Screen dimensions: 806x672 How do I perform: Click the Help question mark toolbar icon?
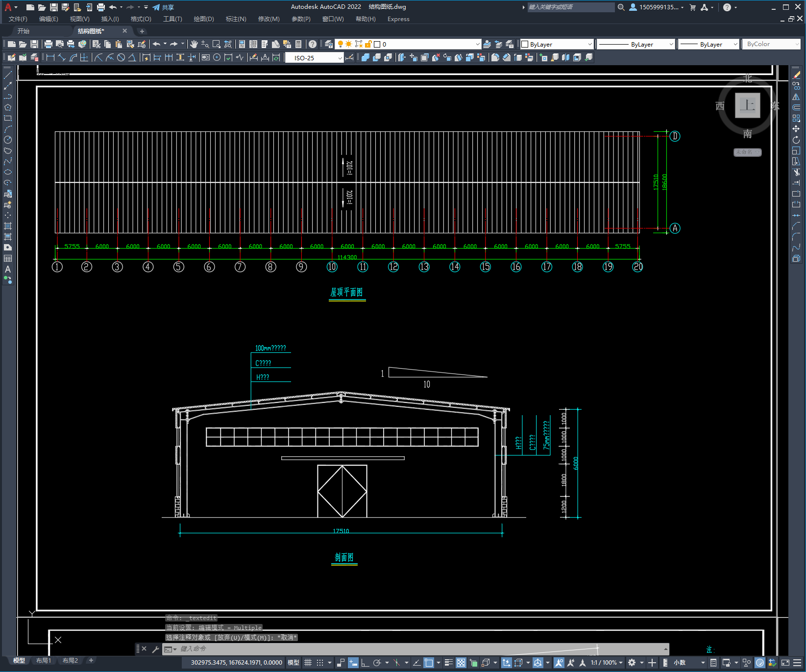(x=313, y=44)
